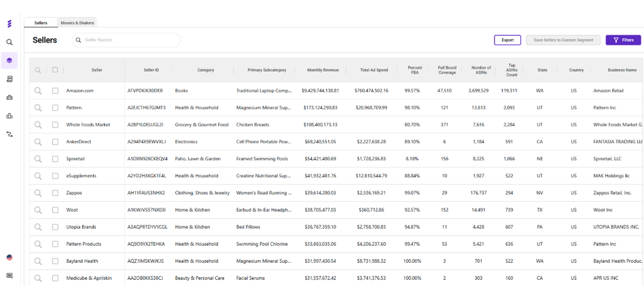Click the magnifier icon in Medicube & Aprilskin row
The width and height of the screenshot is (644, 286).
click(x=38, y=278)
